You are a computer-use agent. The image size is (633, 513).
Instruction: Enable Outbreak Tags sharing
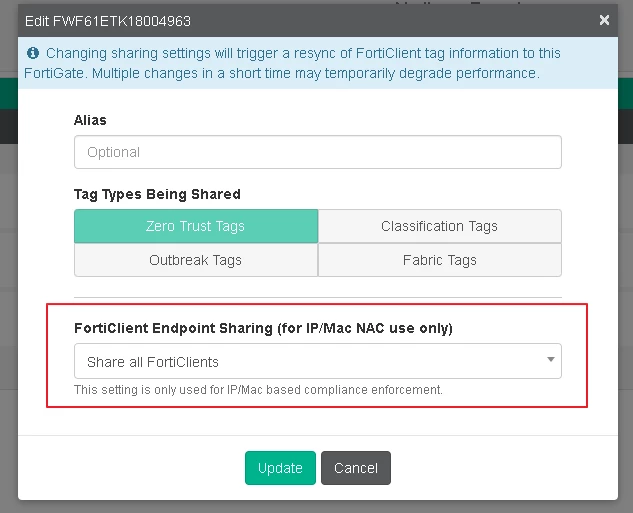pos(196,260)
